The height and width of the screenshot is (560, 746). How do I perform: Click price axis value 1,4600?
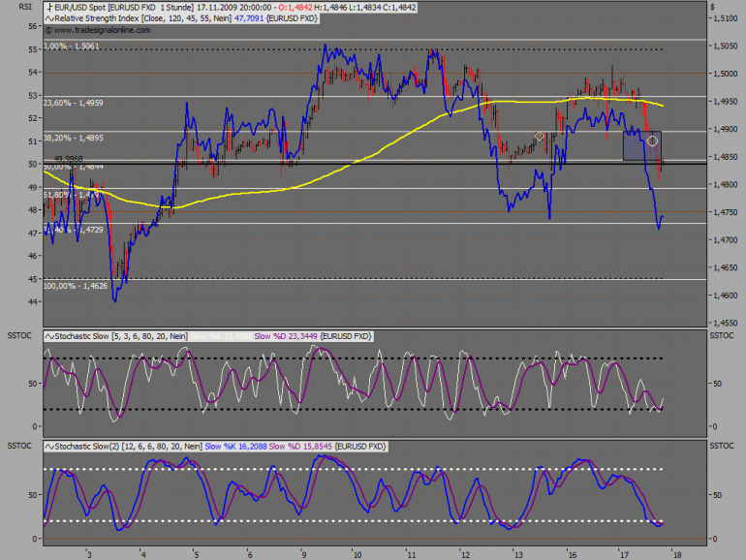(x=726, y=296)
